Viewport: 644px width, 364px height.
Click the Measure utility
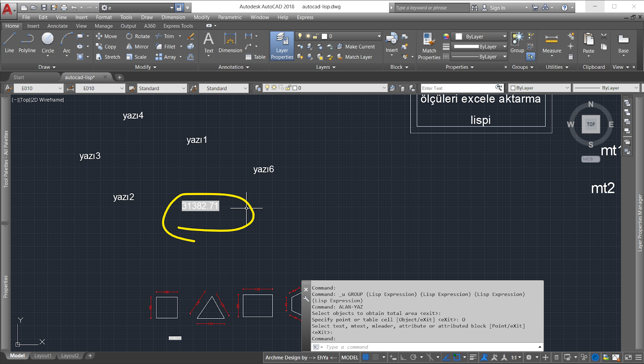[x=551, y=43]
